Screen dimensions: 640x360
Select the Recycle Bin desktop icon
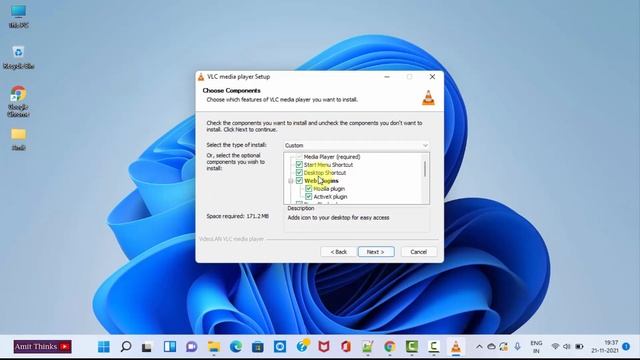tap(18, 58)
